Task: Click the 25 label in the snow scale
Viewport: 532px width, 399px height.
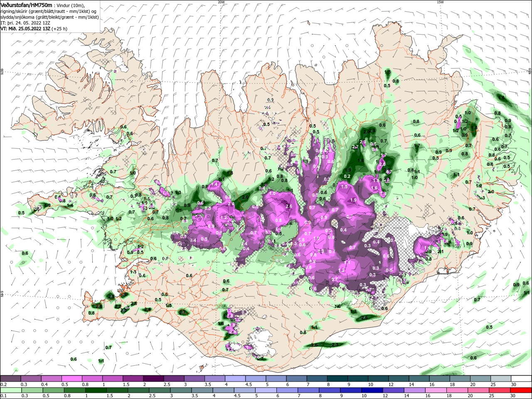Action: coord(493,384)
